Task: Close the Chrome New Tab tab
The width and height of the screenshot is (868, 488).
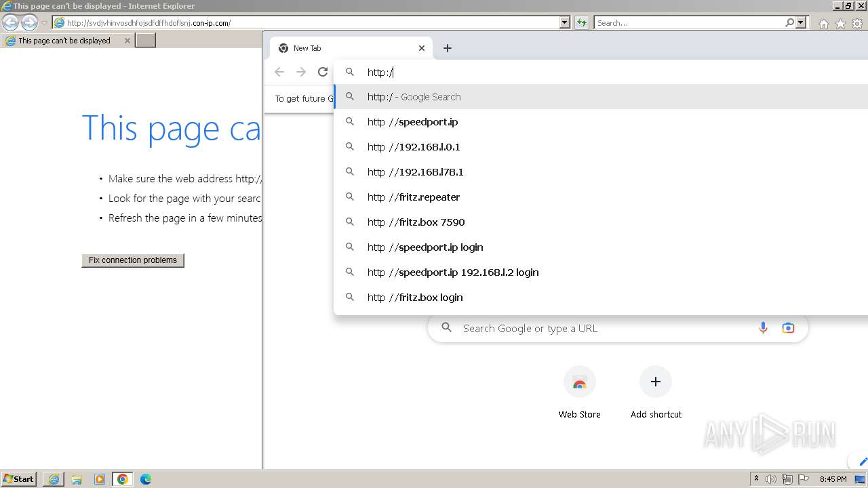Action: [x=422, y=48]
